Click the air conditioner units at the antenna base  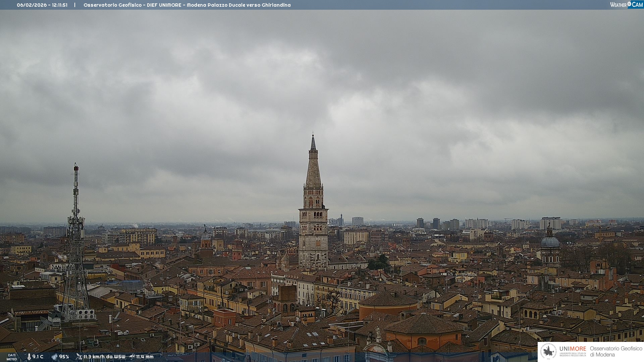(x=86, y=314)
